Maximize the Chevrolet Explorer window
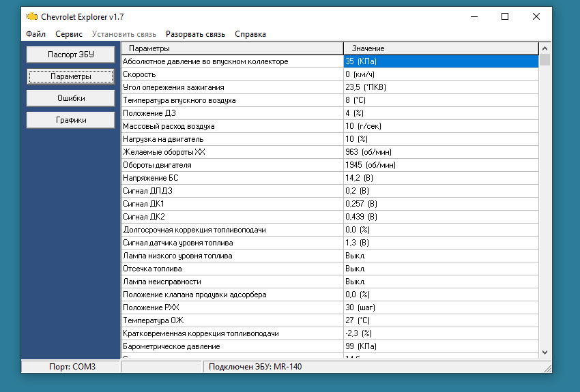Image resolution: width=580 pixels, height=392 pixels. (x=505, y=16)
